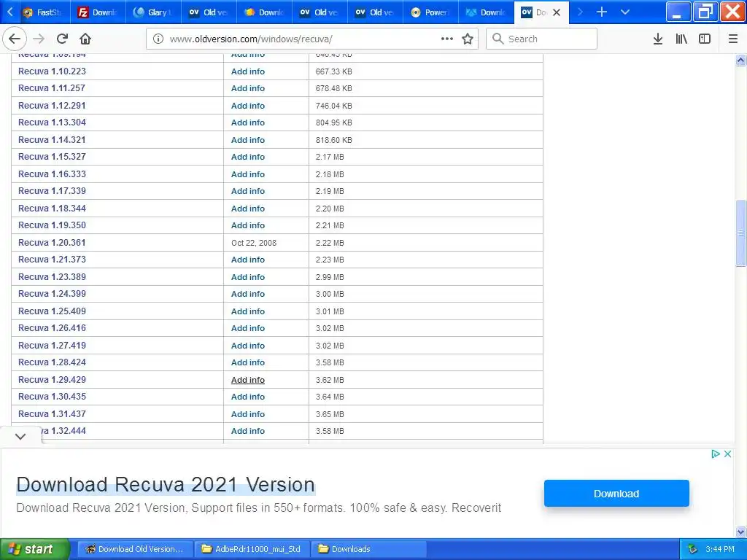This screenshot has height=560, width=747.
Task: Open the Downloads toolbar panel
Action: pyautogui.click(x=658, y=39)
